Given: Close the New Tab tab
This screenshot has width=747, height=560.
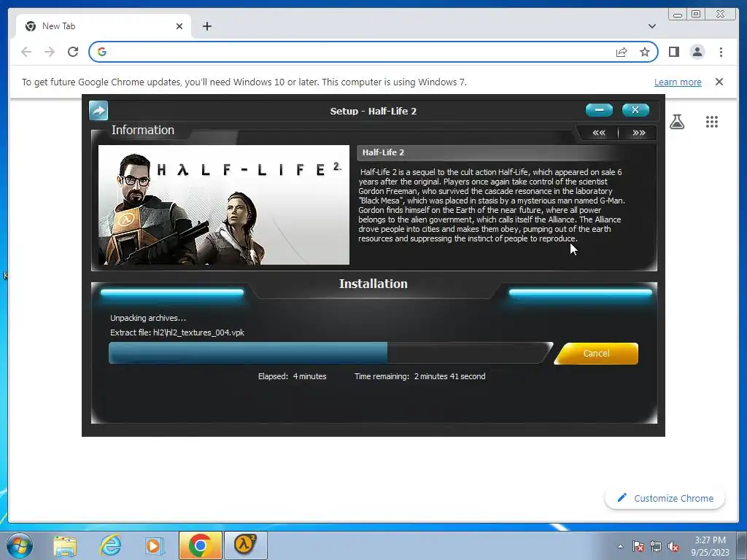Looking at the screenshot, I should pos(179,26).
